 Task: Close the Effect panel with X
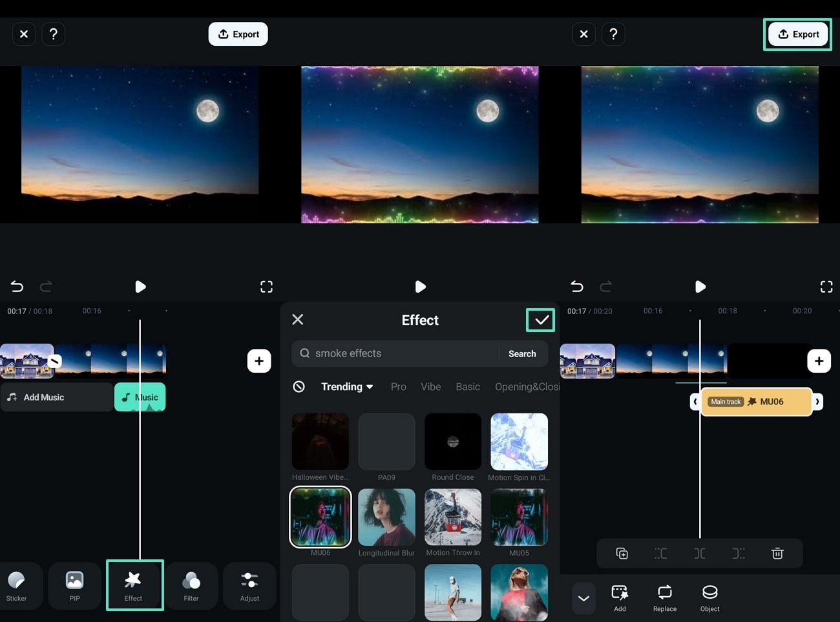(x=298, y=319)
